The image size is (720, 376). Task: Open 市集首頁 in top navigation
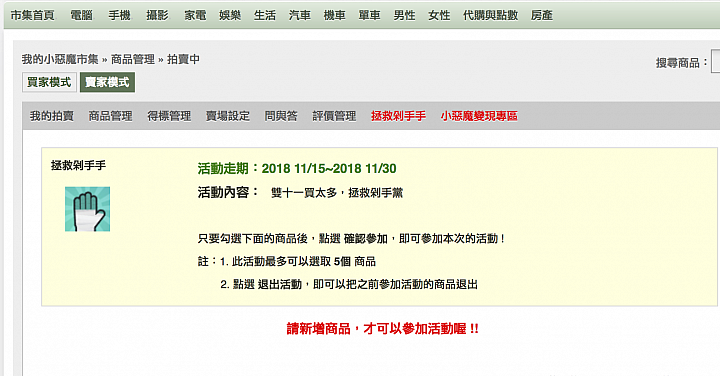click(33, 15)
